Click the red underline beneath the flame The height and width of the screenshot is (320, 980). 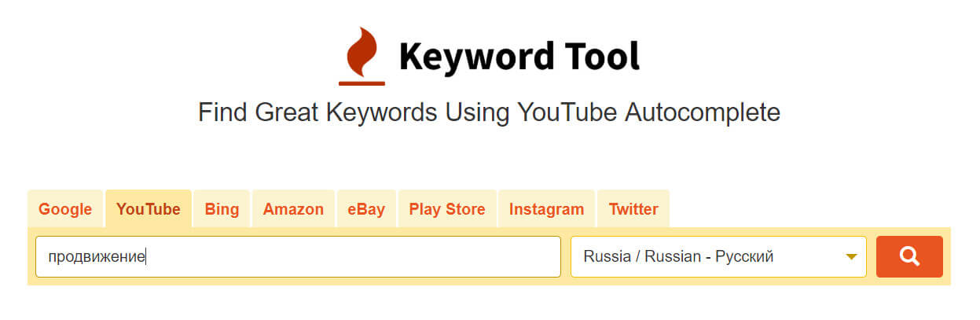click(362, 82)
